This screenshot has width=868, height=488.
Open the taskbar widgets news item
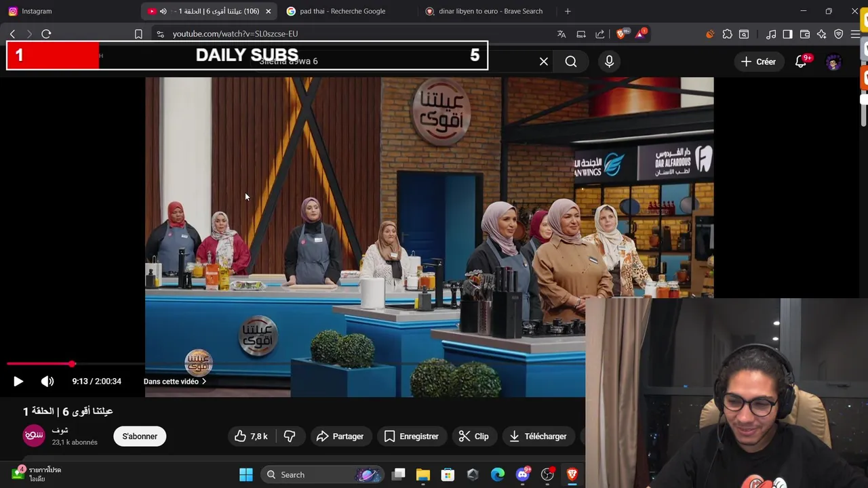coord(37,474)
